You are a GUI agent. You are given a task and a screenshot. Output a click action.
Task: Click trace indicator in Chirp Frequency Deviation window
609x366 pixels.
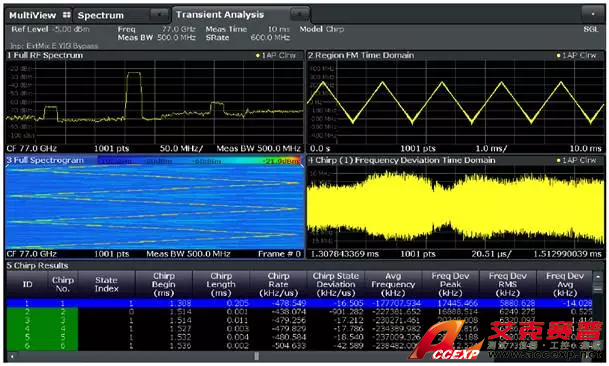[559, 160]
